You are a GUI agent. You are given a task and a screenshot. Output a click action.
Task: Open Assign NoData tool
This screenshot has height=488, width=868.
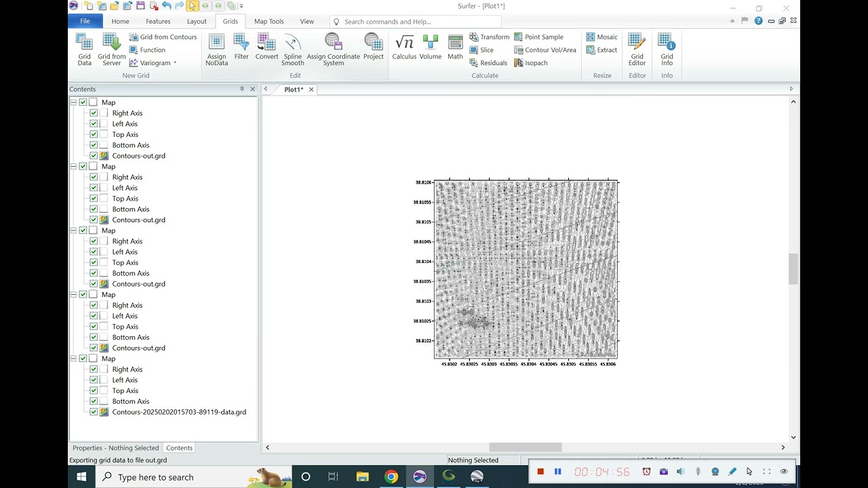pos(216,49)
